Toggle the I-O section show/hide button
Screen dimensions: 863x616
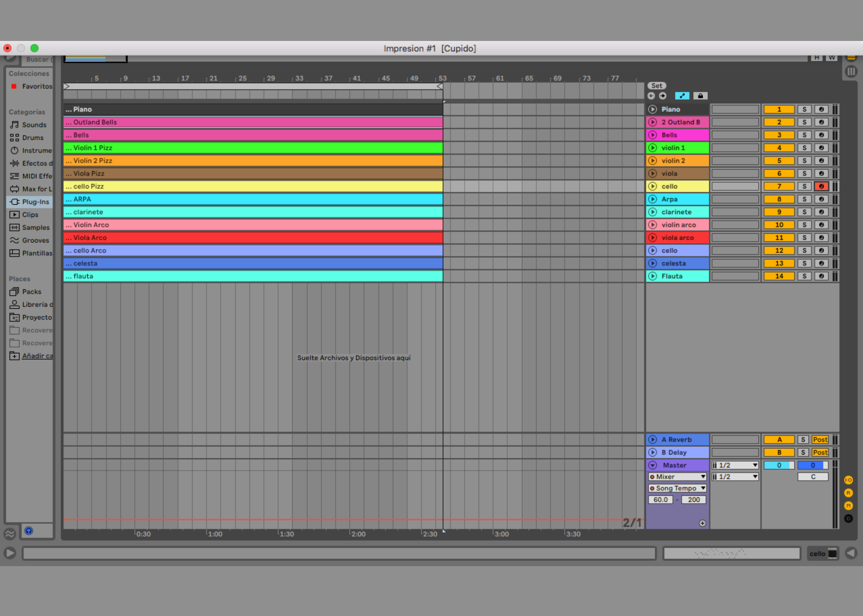(x=848, y=480)
